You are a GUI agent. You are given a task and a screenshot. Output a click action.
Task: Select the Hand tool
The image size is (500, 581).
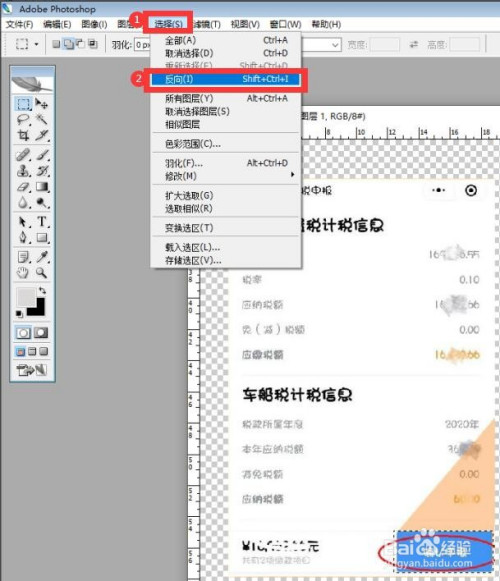23,273
